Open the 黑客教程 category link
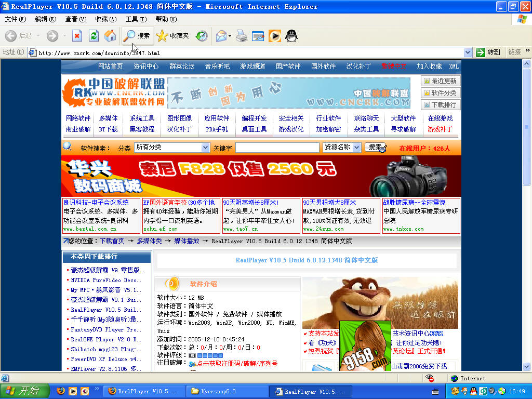532x399 pixels. pos(142,129)
